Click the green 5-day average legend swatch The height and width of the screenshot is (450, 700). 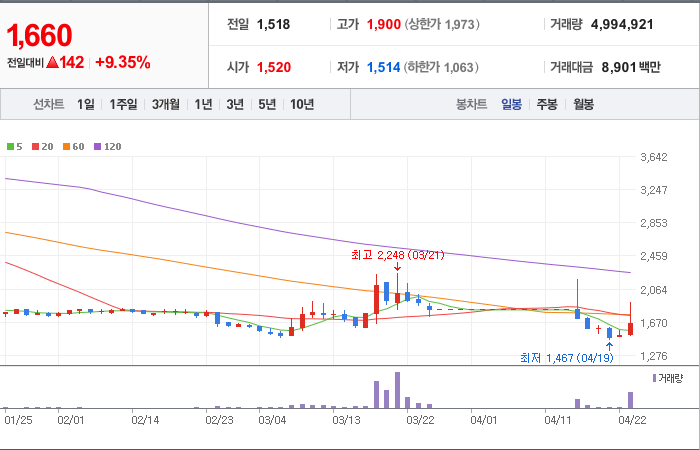(x=10, y=146)
